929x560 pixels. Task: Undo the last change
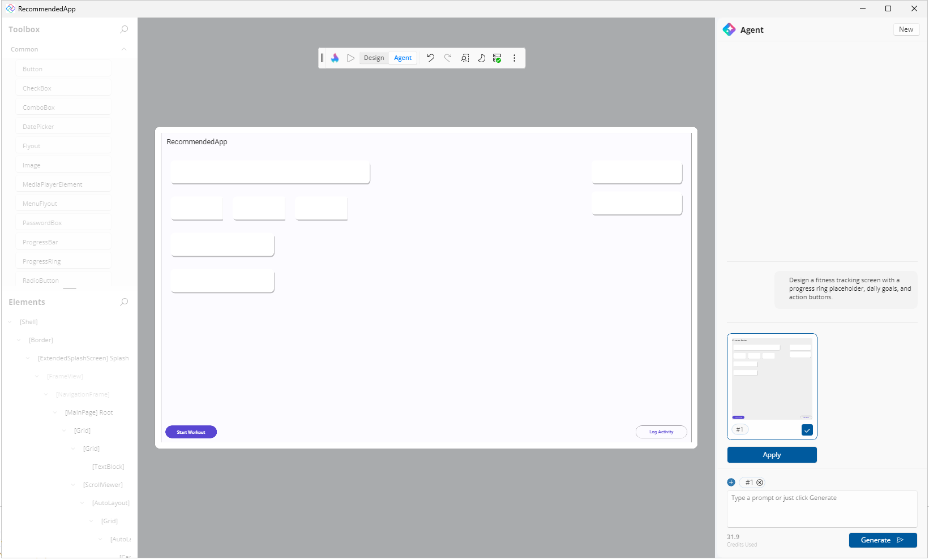pos(430,58)
